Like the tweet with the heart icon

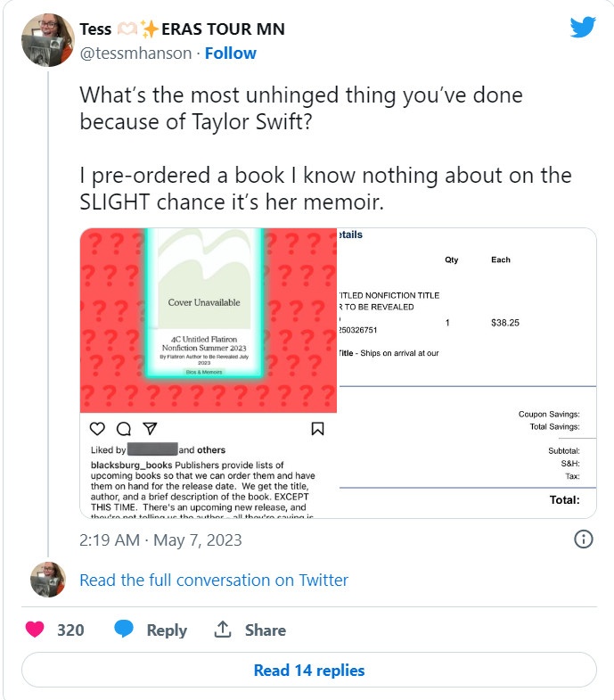pyautogui.click(x=35, y=630)
